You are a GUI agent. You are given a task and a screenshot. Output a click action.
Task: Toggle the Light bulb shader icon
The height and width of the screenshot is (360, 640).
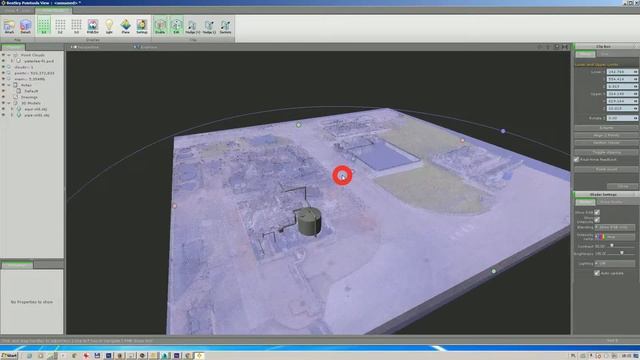point(109,25)
